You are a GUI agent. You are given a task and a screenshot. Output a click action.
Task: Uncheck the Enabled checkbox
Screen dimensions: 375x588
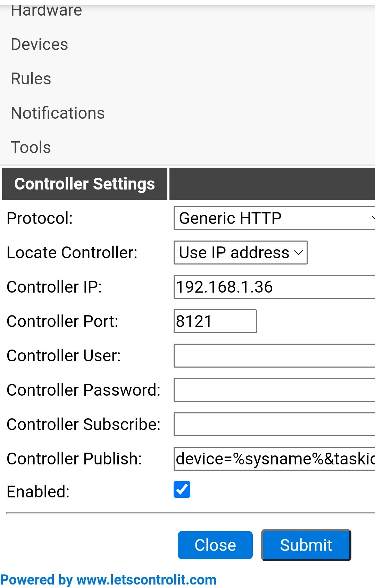click(182, 489)
